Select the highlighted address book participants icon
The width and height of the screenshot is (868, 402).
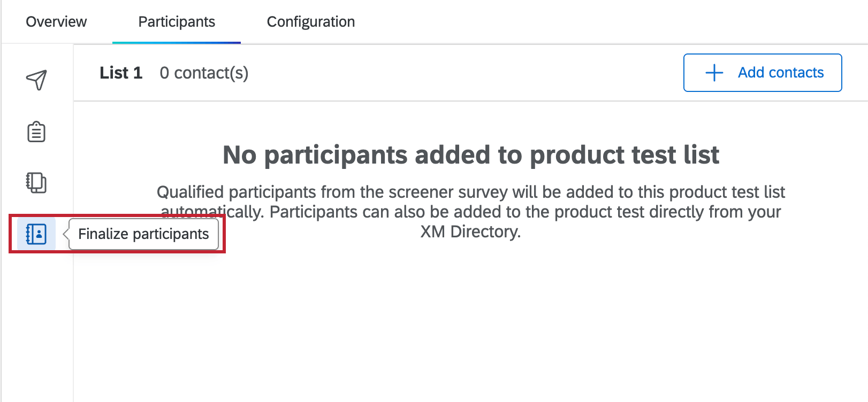click(36, 234)
